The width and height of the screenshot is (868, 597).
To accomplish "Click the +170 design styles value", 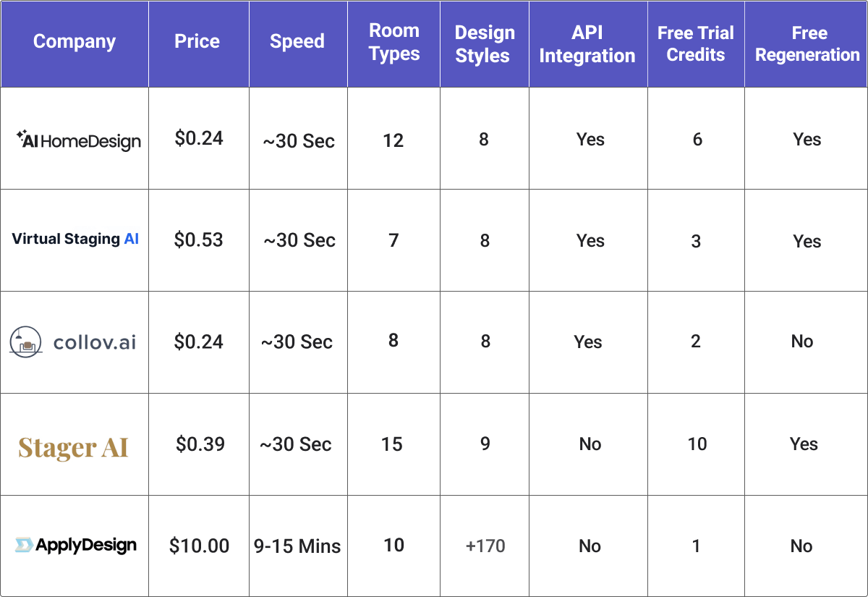I will click(485, 546).
